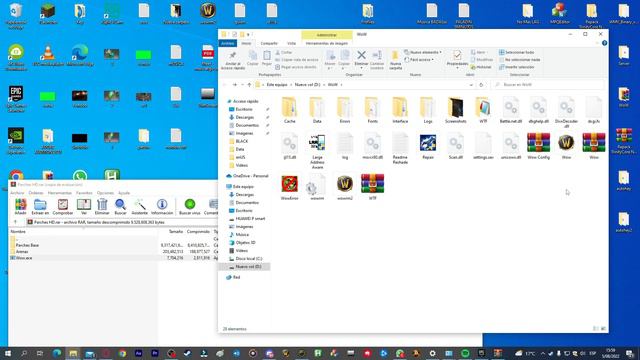640x360 pixels.
Task: Open the Herramientas menu in WinRAR
Action: point(60,193)
